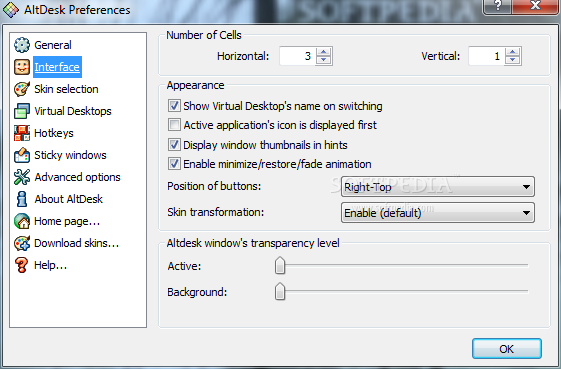This screenshot has width=561, height=369.
Task: Enable Active application's icon is displayed first
Action: point(174,125)
